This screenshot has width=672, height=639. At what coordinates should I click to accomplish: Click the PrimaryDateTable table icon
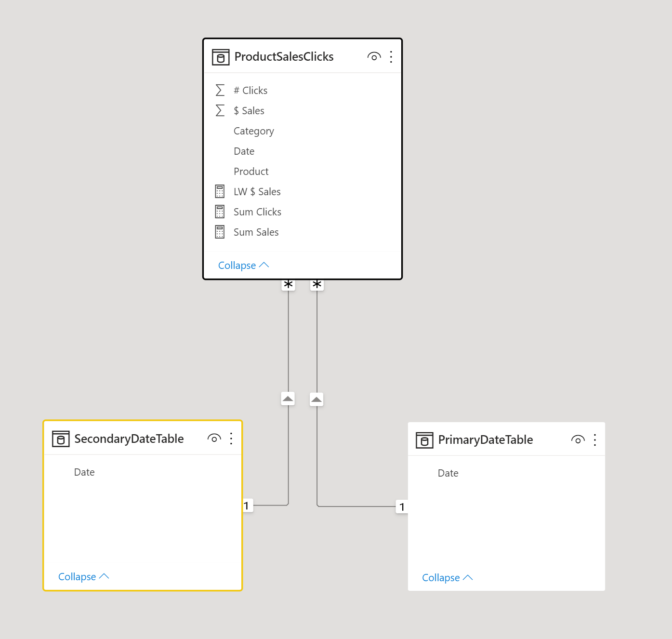424,440
